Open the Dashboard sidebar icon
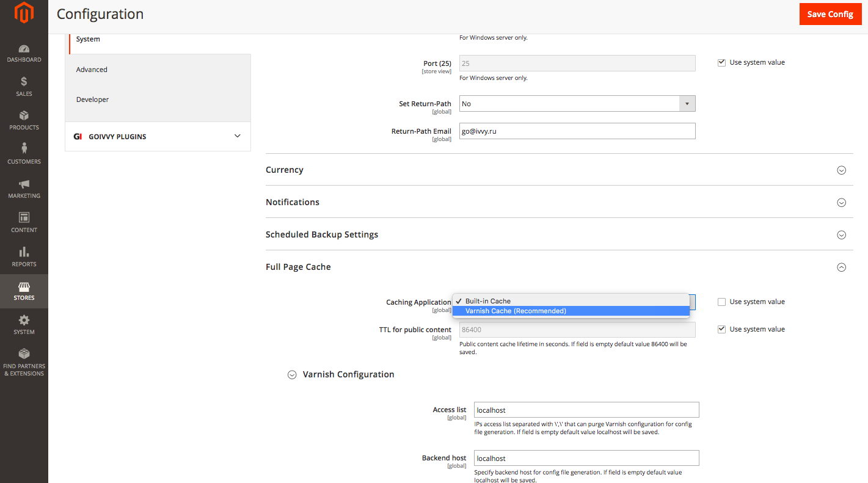Image resolution: width=868 pixels, height=483 pixels. (24, 53)
